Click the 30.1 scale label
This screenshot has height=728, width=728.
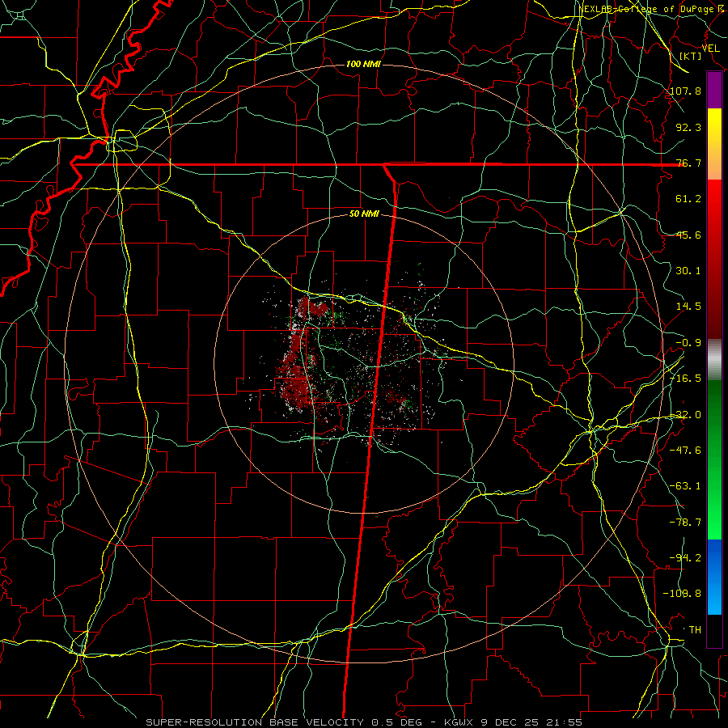[688, 271]
